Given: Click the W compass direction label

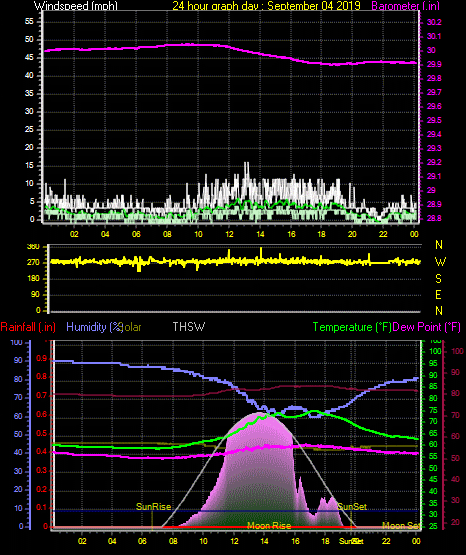Looking at the screenshot, I should pos(440,262).
